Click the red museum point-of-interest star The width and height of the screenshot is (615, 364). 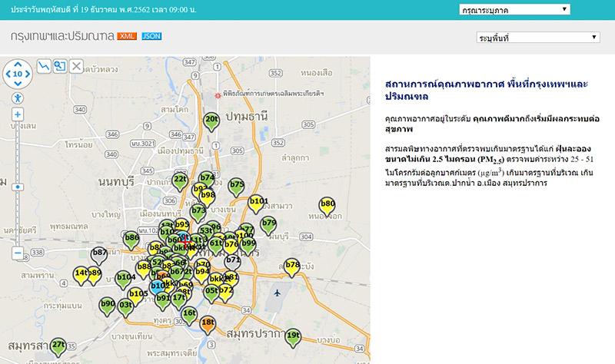point(218,95)
